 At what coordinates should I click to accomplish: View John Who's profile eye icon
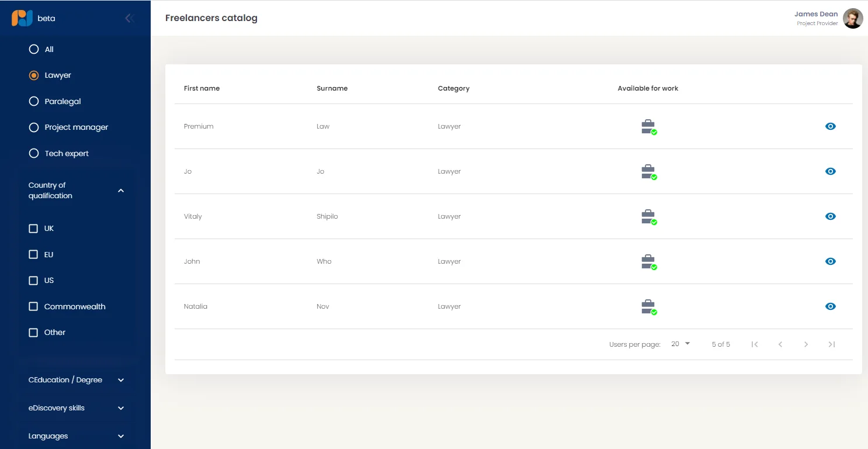tap(831, 261)
